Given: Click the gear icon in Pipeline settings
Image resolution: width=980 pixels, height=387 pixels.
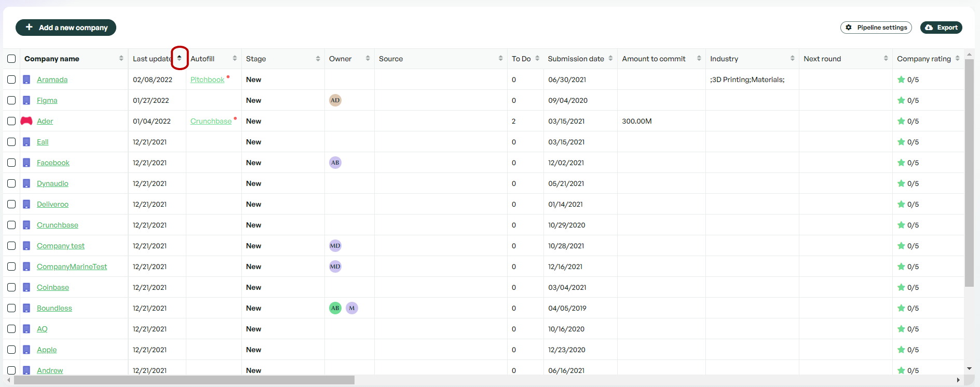Looking at the screenshot, I should 849,28.
